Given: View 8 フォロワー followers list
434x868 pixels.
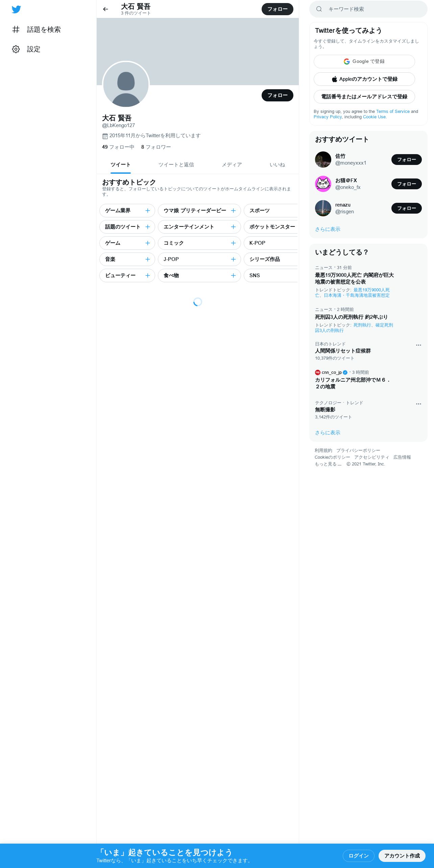Looking at the screenshot, I should coord(156,147).
